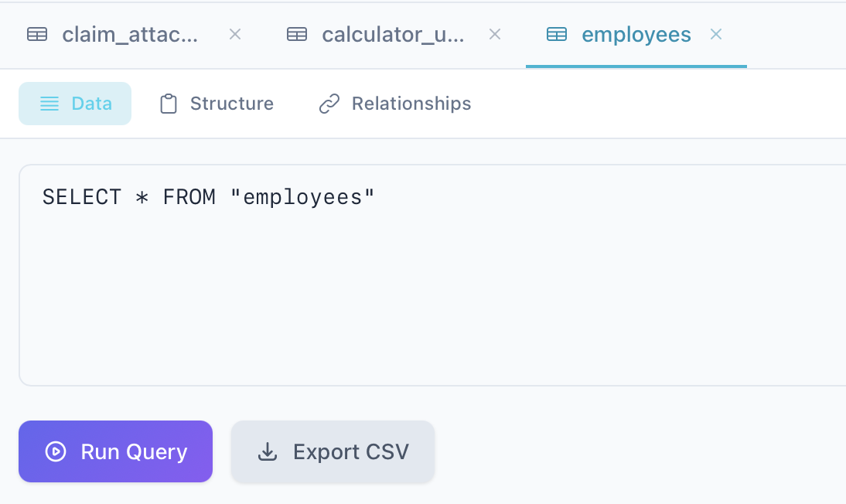Viewport: 846px width, 504px height.
Task: Click the download icon inside Export CSV
Action: (x=268, y=451)
